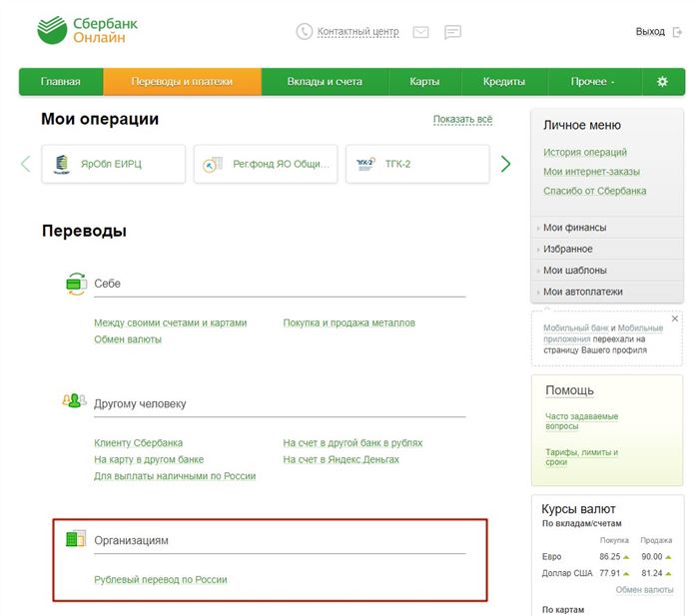
Task: Click the Контактный центр link
Action: click(357, 32)
